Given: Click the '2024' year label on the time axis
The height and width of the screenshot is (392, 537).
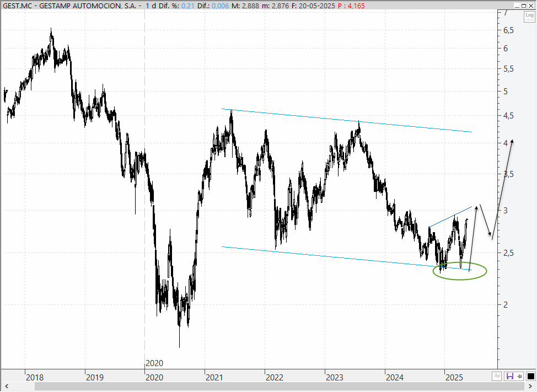Looking at the screenshot, I should (x=395, y=377).
